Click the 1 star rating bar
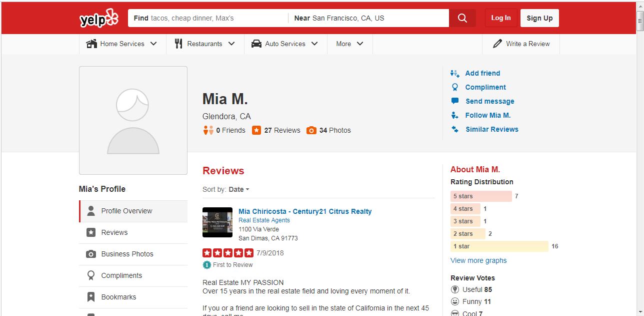The image size is (644, 316). [x=499, y=246]
